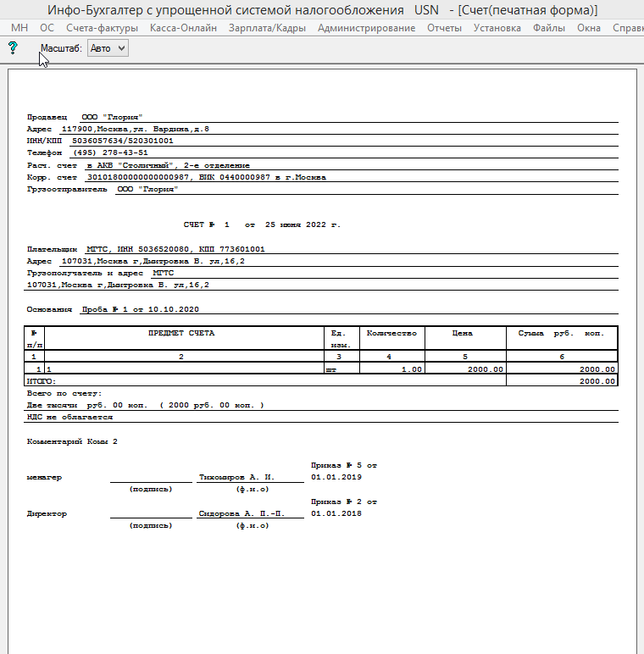Image resolution: width=644 pixels, height=654 pixels.
Task: Open the Касса-Онлайн menu
Action: 183,28
